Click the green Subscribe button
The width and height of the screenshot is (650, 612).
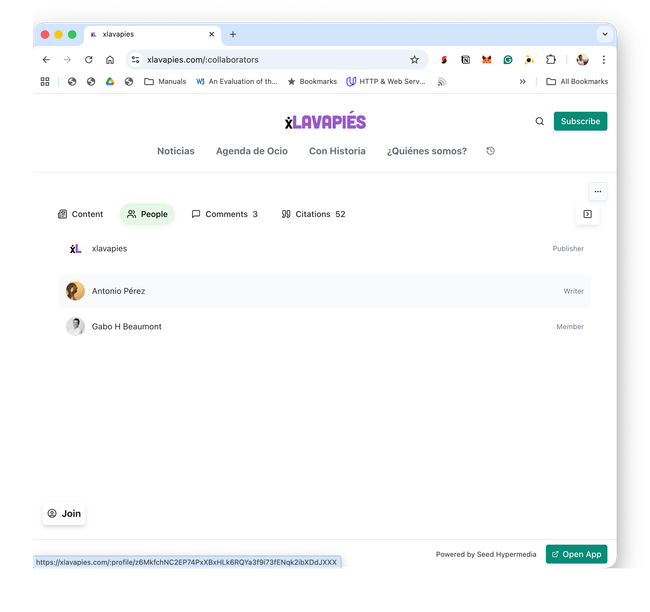pos(580,121)
